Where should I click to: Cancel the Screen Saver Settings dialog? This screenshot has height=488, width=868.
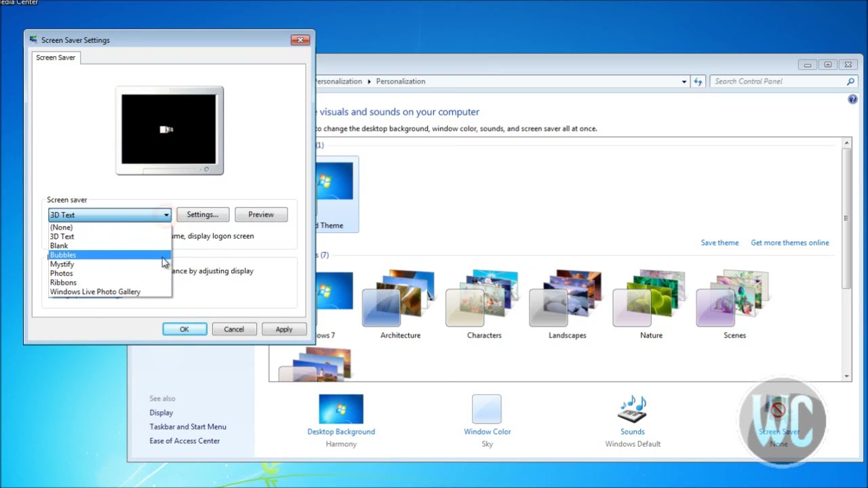pos(234,329)
